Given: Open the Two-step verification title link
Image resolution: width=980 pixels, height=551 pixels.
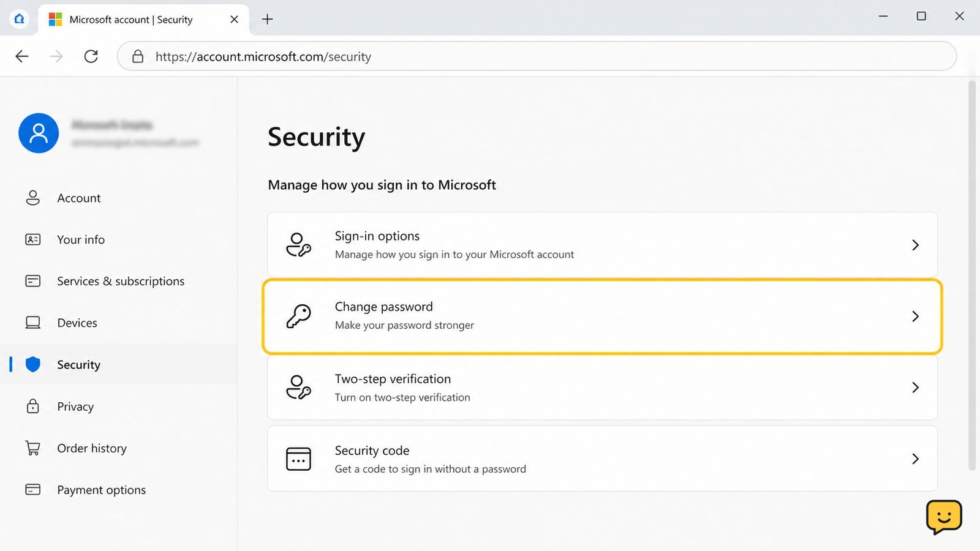Looking at the screenshot, I should coord(393,379).
